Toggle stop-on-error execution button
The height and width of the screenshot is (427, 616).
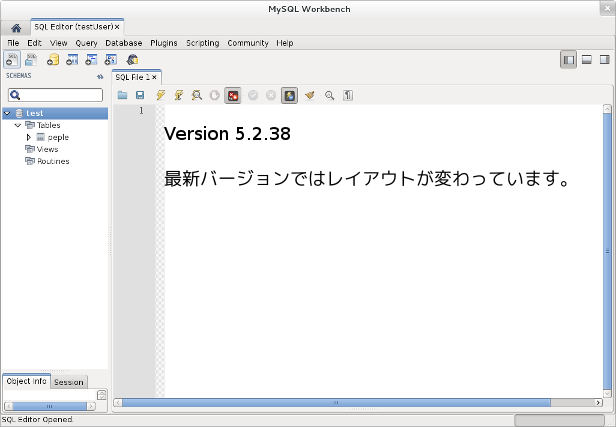pos(233,95)
